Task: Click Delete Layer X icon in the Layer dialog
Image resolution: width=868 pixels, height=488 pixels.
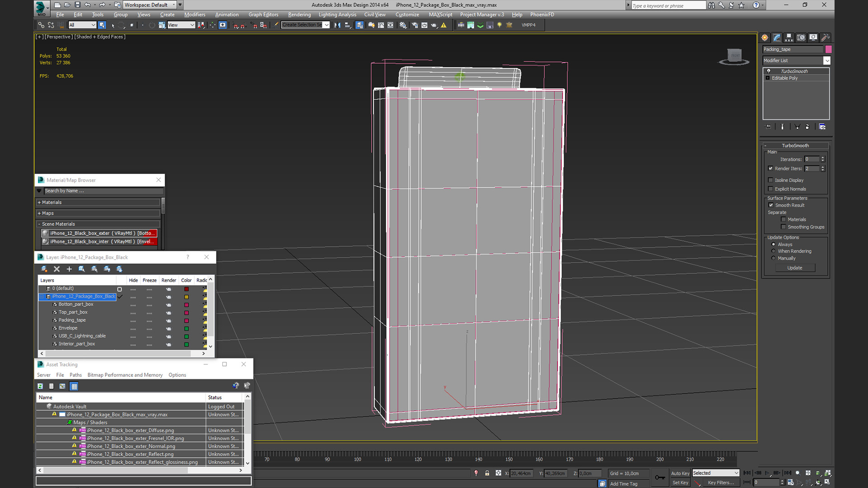Action: point(57,269)
